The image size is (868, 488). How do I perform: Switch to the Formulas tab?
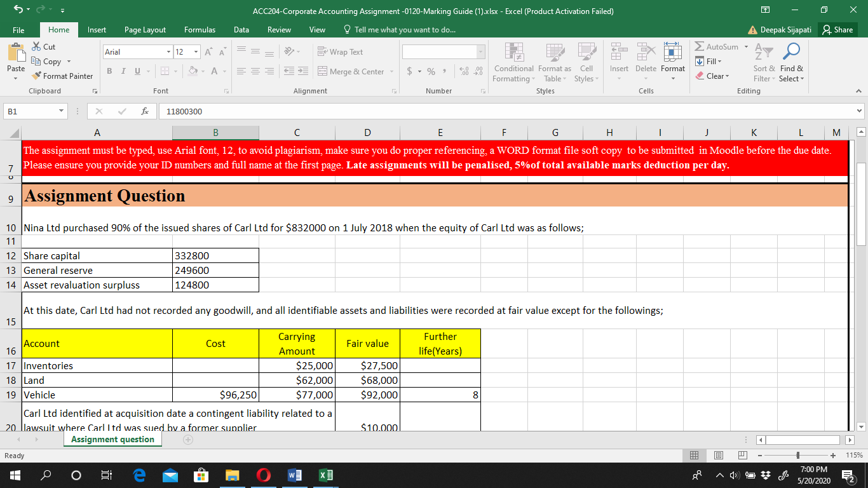200,30
